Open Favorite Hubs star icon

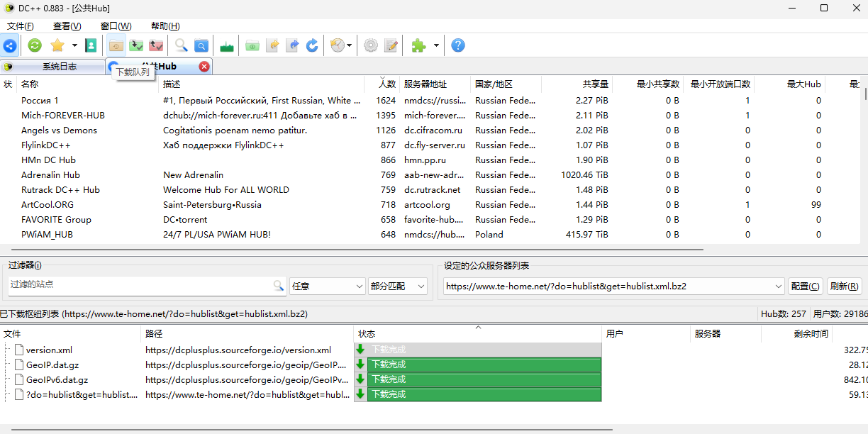point(57,45)
